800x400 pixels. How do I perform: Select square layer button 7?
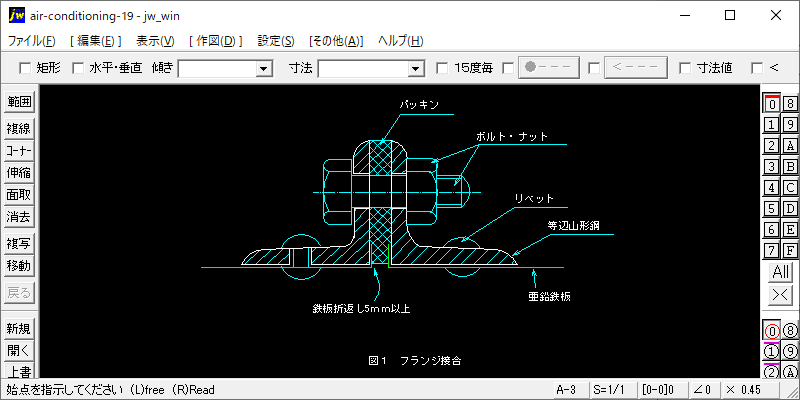pyautogui.click(x=771, y=251)
